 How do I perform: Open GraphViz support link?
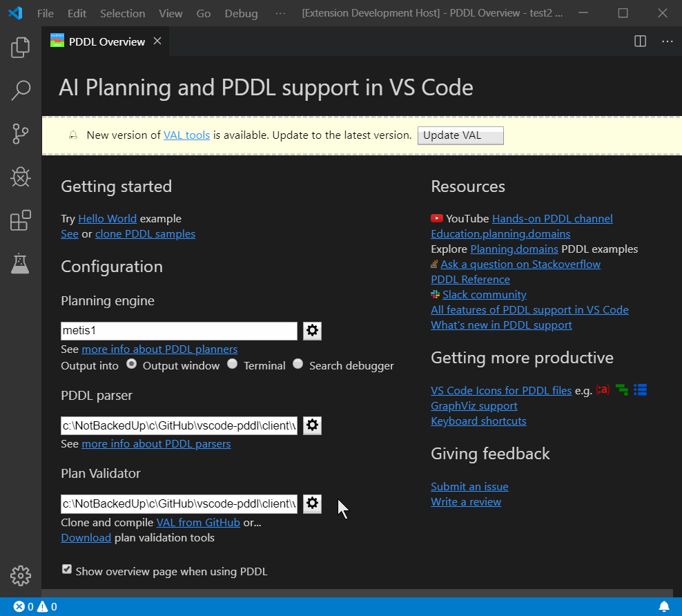pos(474,405)
